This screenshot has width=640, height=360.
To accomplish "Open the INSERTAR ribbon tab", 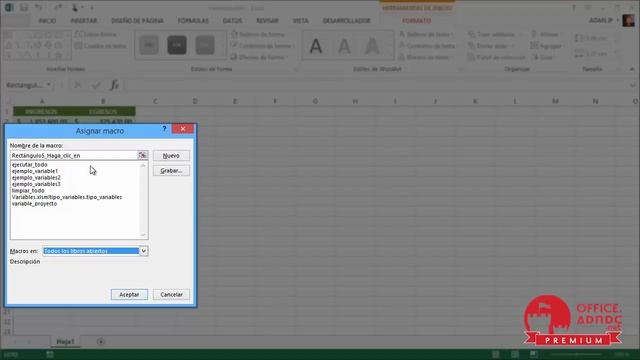I will coord(83,20).
